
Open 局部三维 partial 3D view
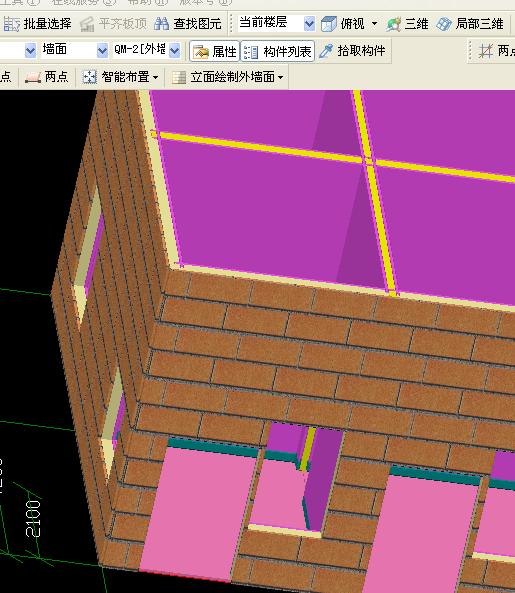[x=470, y=24]
